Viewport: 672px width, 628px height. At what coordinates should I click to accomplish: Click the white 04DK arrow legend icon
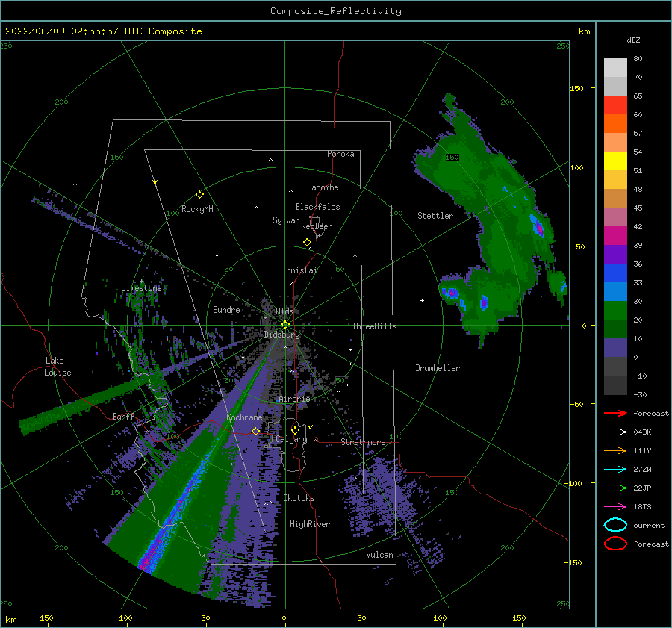[x=615, y=432]
